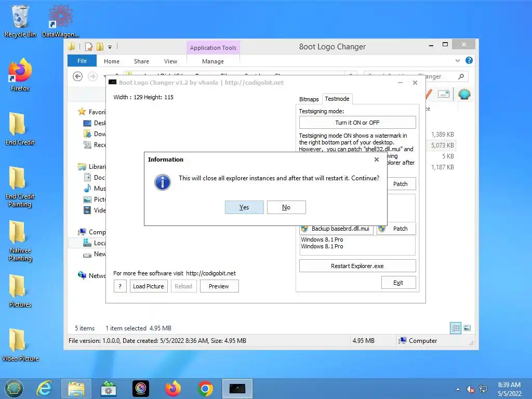Open the Home ribbon tab
The image size is (532, 399).
(x=112, y=61)
